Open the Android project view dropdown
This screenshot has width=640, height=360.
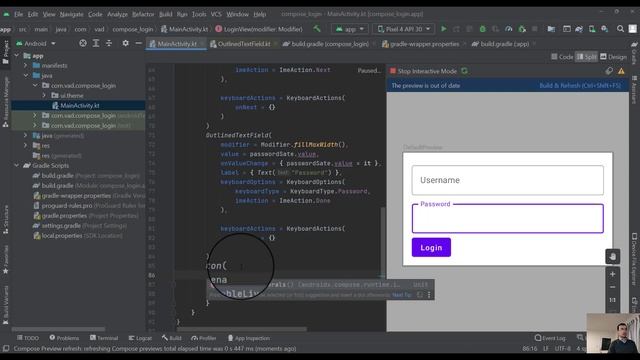[36, 43]
